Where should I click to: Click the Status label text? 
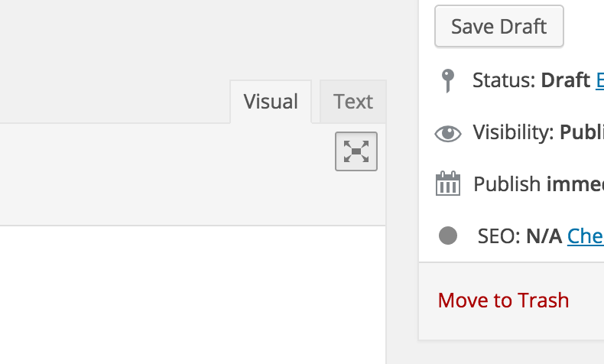(504, 80)
